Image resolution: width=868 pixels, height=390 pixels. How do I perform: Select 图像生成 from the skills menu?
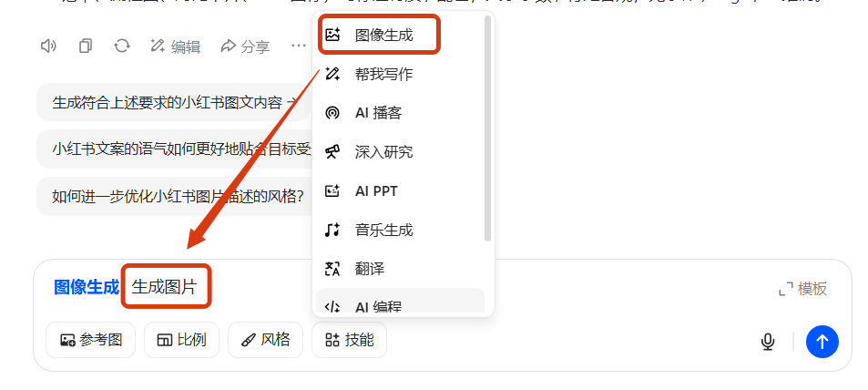(x=380, y=35)
